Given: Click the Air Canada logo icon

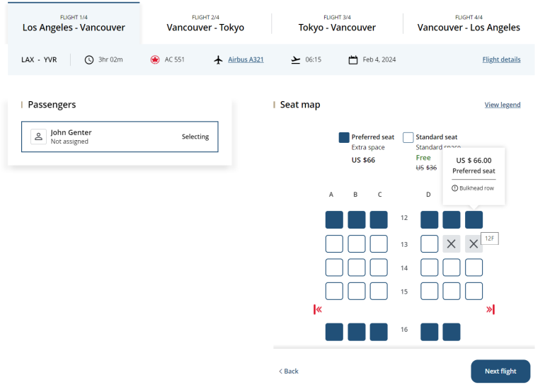Looking at the screenshot, I should click(155, 60).
